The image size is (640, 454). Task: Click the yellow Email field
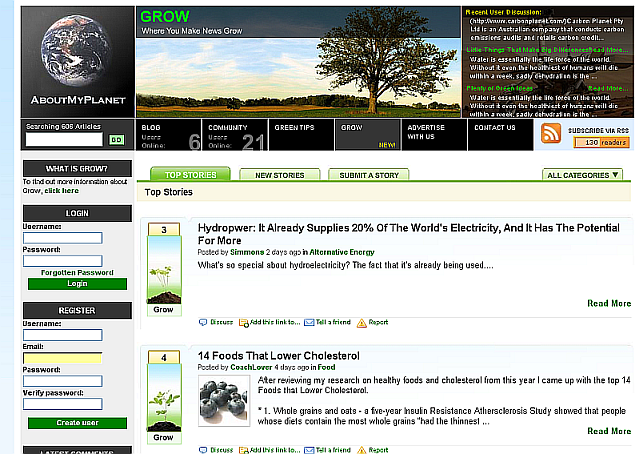[62, 358]
